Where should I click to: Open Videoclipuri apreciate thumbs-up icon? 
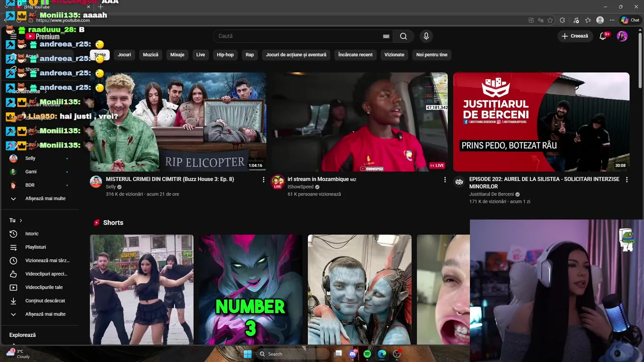point(14,274)
